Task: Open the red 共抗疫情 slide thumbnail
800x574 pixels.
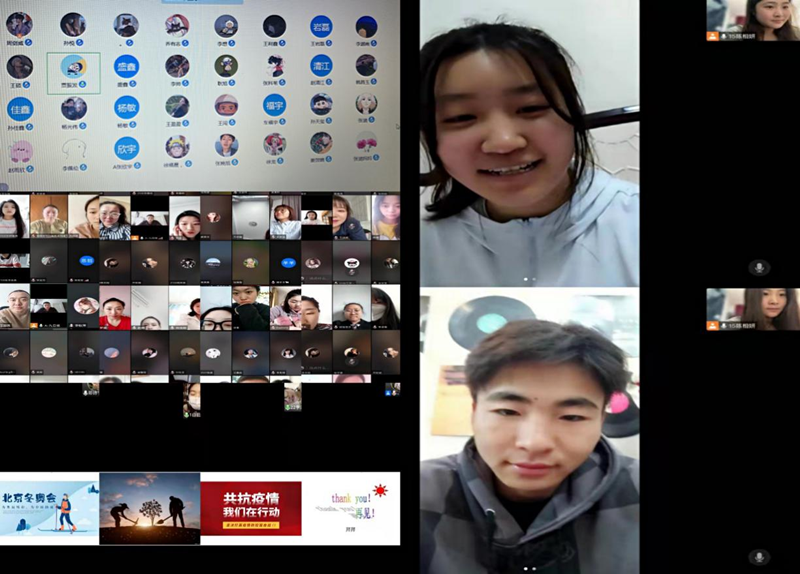Action: (x=250, y=508)
